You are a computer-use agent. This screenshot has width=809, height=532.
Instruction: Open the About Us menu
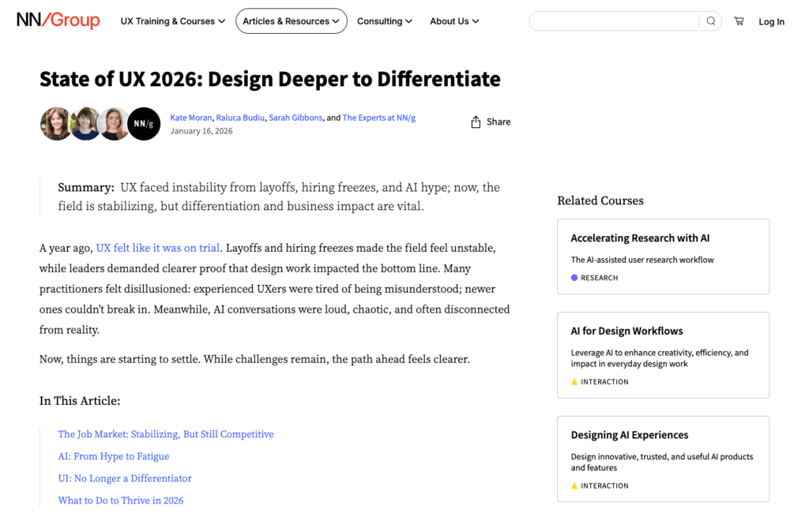point(454,21)
